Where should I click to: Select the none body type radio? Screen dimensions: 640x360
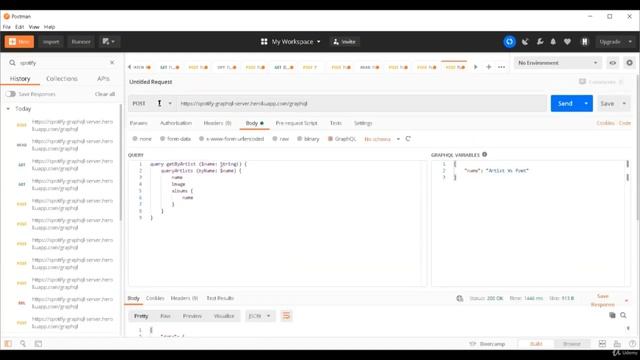[x=135, y=139]
